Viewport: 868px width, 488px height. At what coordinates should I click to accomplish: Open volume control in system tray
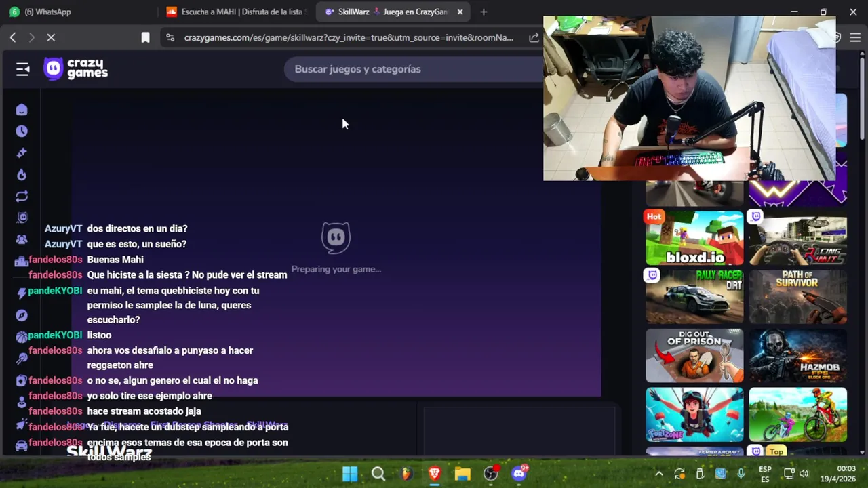coord(804,474)
